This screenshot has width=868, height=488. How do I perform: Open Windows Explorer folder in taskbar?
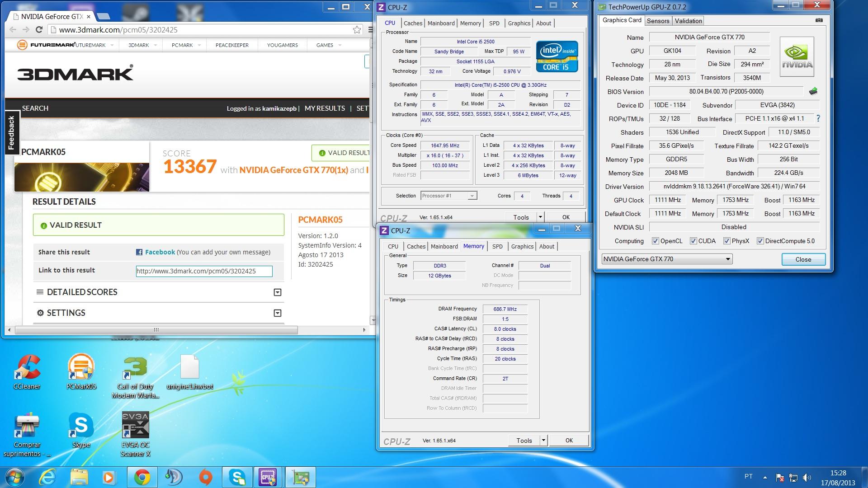coord(79,477)
